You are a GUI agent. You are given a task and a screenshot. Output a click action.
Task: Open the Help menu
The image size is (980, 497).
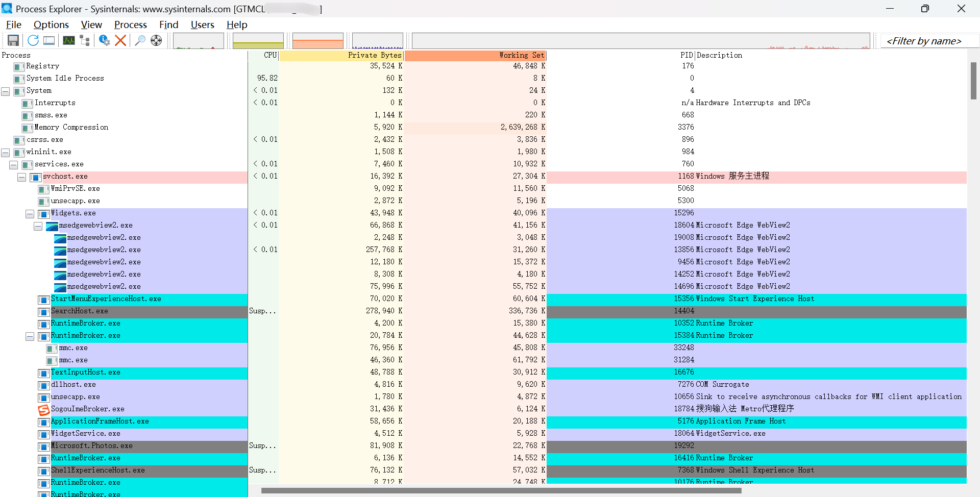(x=237, y=24)
